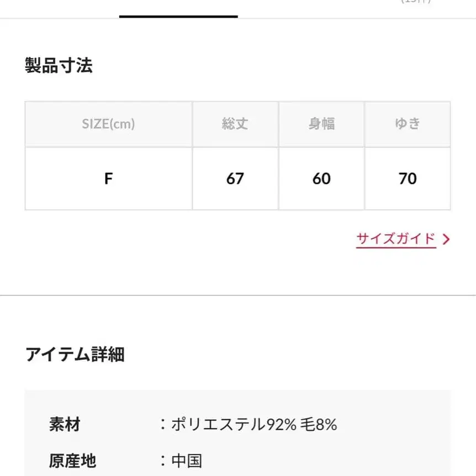Viewport: 476px width, 476px height.
Task: Click the ゆき column header
Action: [408, 124]
